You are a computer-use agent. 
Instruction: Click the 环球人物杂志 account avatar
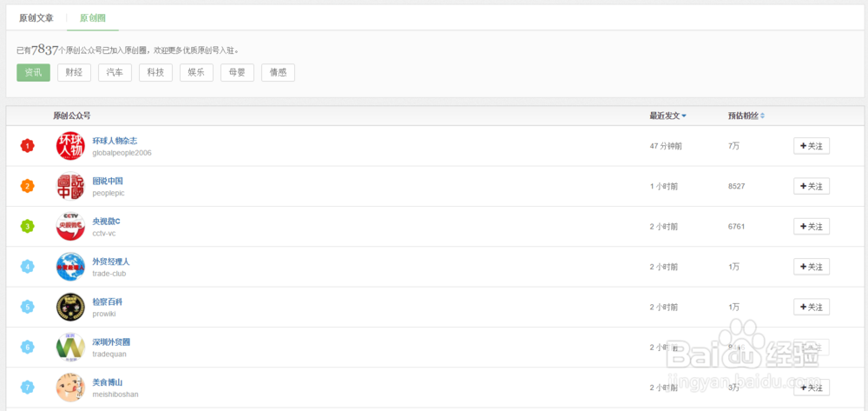click(x=70, y=146)
